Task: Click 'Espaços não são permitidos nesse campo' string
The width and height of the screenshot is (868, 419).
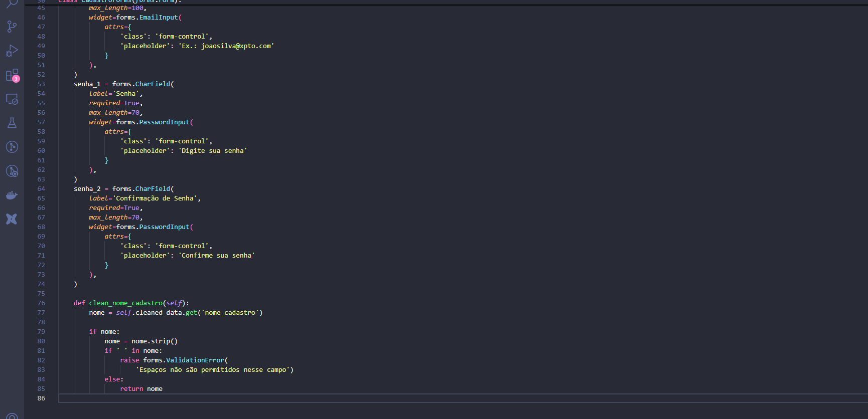Action: 213,370
